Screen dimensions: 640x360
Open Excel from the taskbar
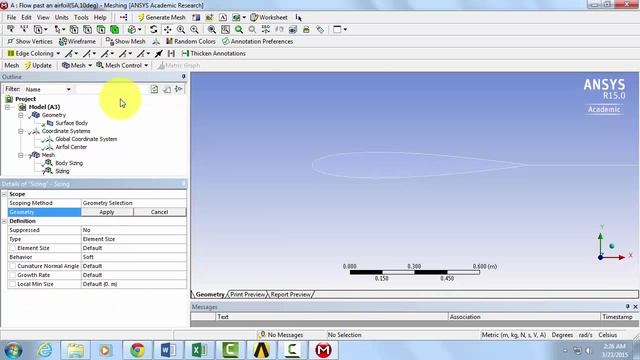199,350
